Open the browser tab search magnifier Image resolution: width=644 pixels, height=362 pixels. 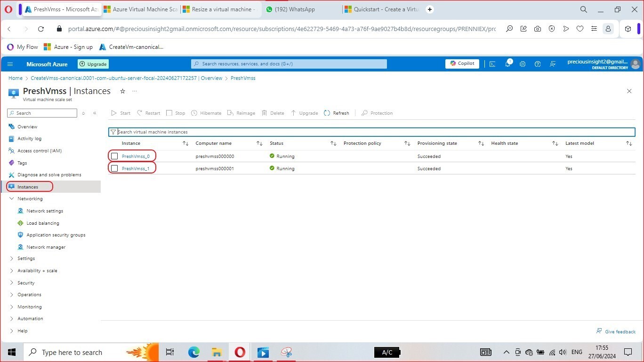(x=584, y=9)
